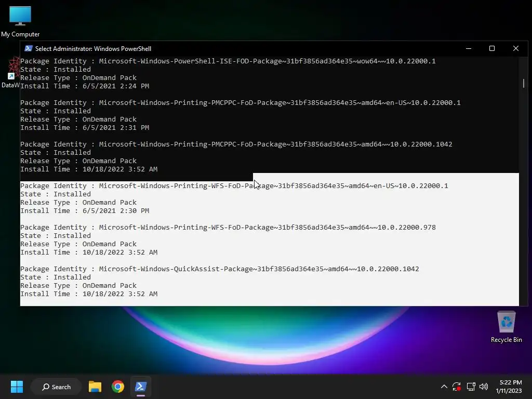Click the PowerShell-ISE-FOD-Package identity line
Image resolution: width=532 pixels, height=399 pixels.
click(228, 61)
